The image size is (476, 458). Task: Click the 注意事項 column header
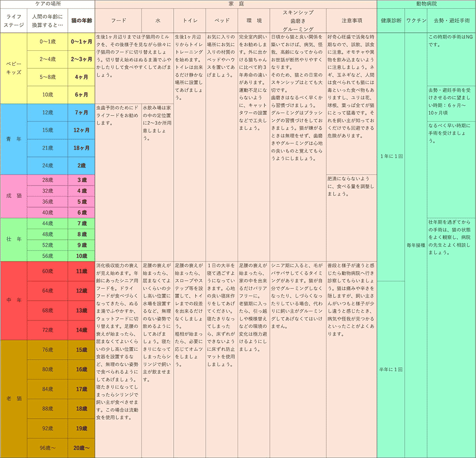click(352, 21)
